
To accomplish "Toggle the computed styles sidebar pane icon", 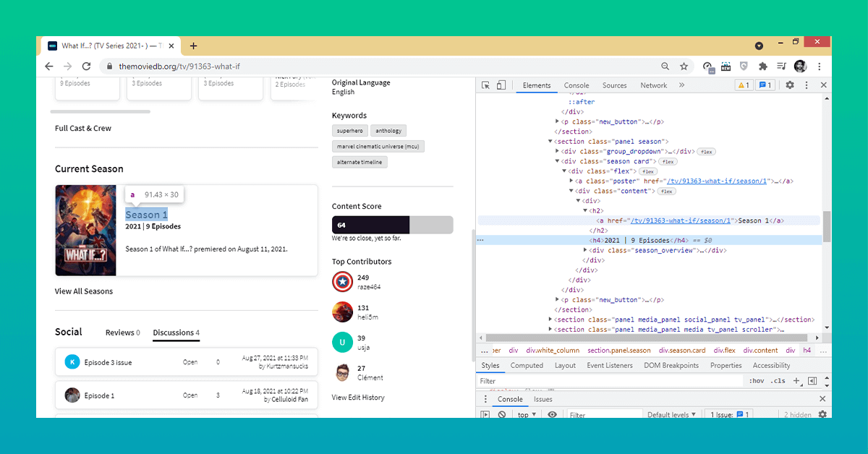I will (x=812, y=380).
